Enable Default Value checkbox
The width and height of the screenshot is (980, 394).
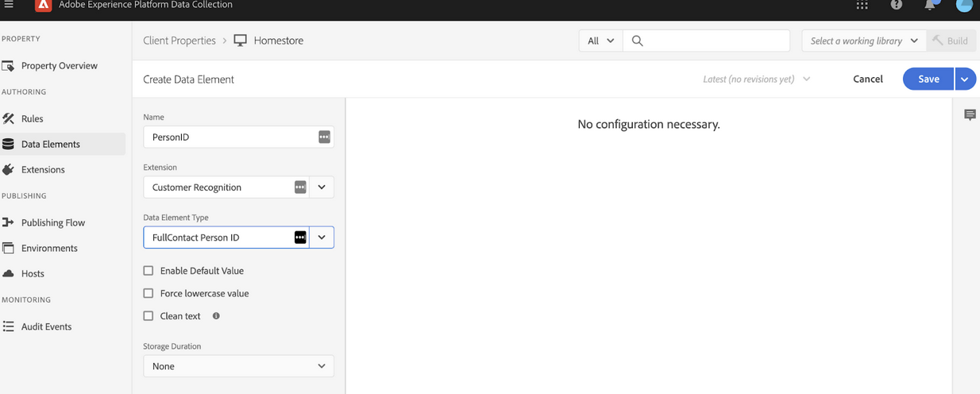148,271
